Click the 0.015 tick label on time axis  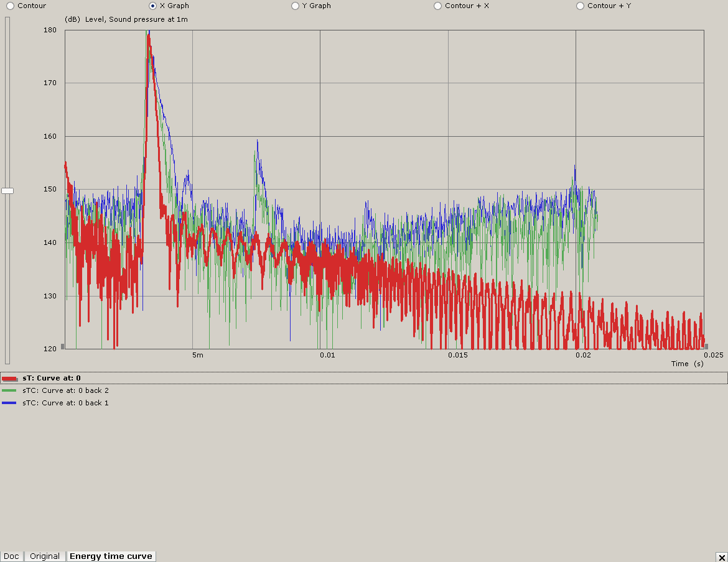(458, 355)
